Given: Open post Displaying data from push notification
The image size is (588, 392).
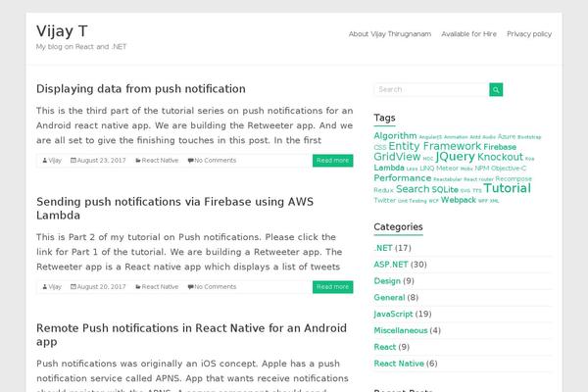Looking at the screenshot, I should click(x=141, y=89).
